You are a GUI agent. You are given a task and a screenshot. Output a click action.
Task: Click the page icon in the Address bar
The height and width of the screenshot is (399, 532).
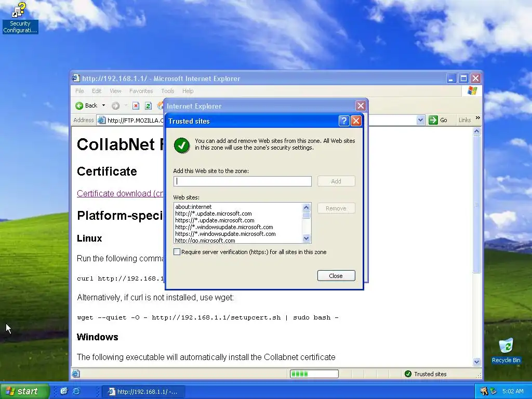(101, 120)
